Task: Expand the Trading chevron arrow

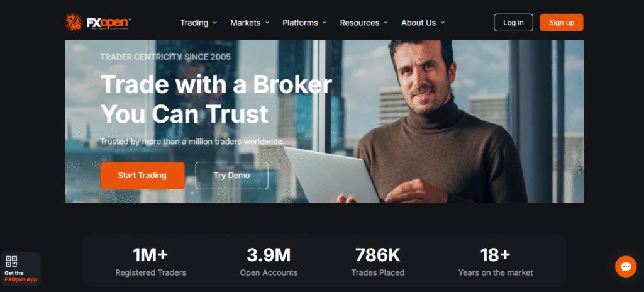Action: coord(215,23)
